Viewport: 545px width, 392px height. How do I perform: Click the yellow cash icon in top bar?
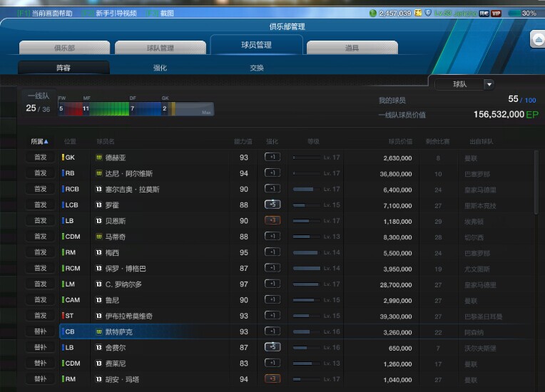point(418,13)
